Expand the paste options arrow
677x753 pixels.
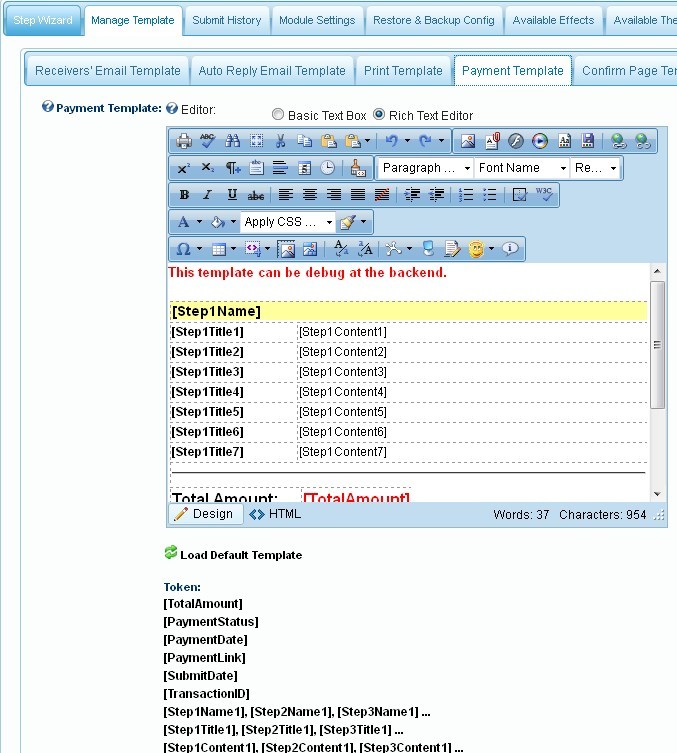point(367,141)
